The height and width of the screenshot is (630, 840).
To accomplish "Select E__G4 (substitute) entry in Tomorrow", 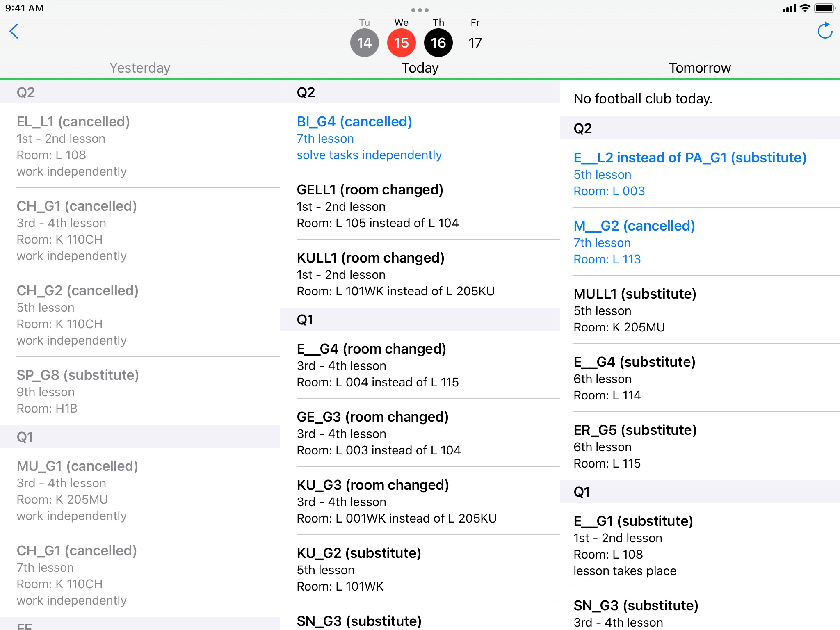I will tap(700, 378).
